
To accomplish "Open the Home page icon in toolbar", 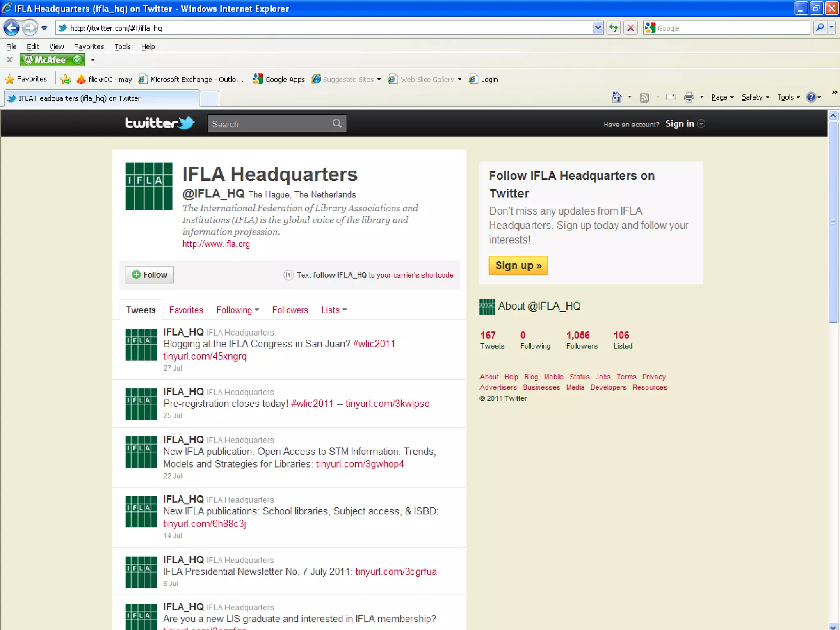I will 616,97.
